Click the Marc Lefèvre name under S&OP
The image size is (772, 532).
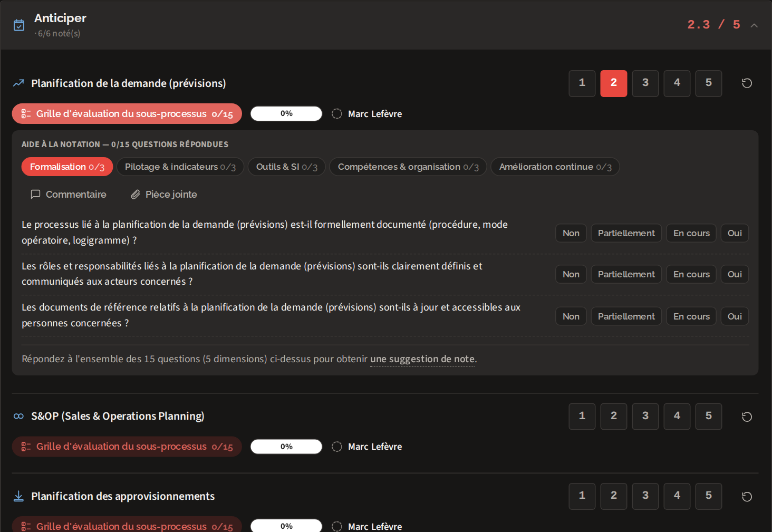(x=375, y=447)
